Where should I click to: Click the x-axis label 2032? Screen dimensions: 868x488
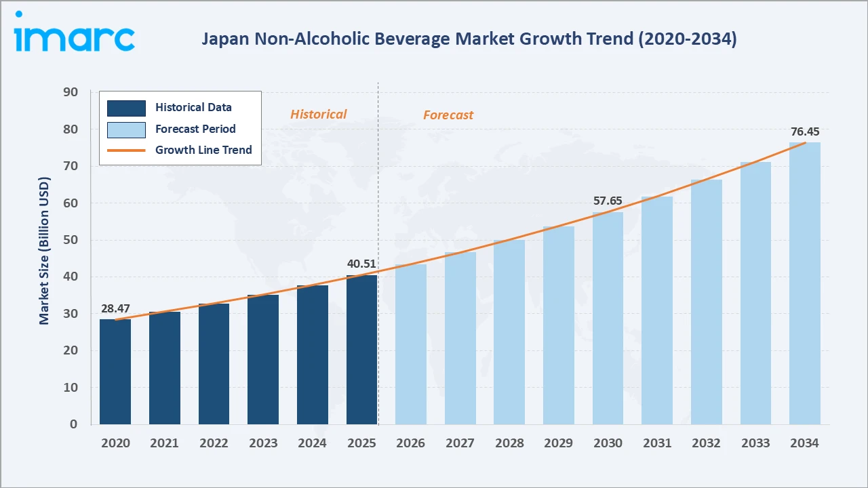click(707, 443)
